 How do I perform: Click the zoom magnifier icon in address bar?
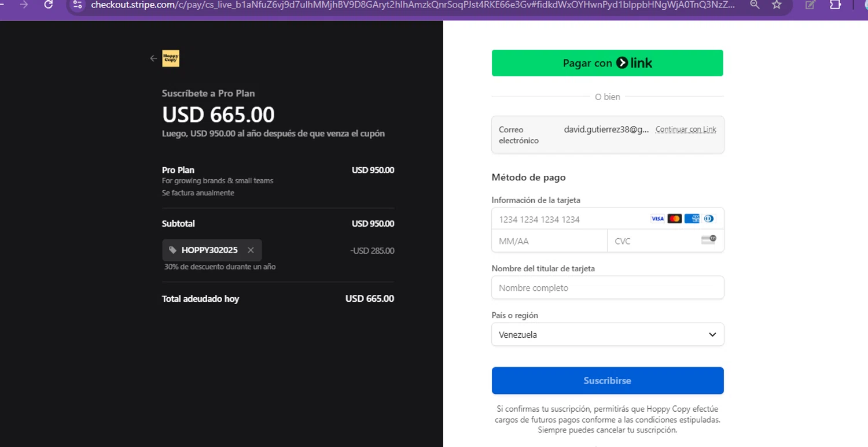pyautogui.click(x=755, y=5)
